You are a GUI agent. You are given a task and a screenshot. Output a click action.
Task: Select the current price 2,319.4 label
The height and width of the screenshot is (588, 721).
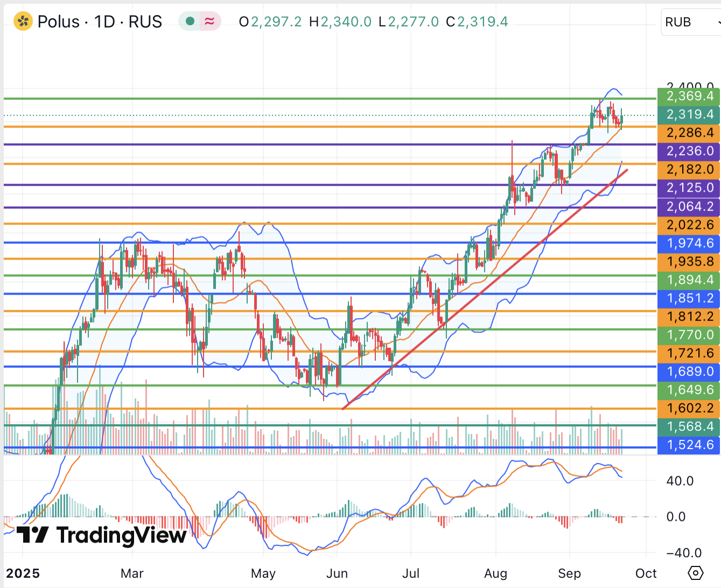tap(689, 114)
